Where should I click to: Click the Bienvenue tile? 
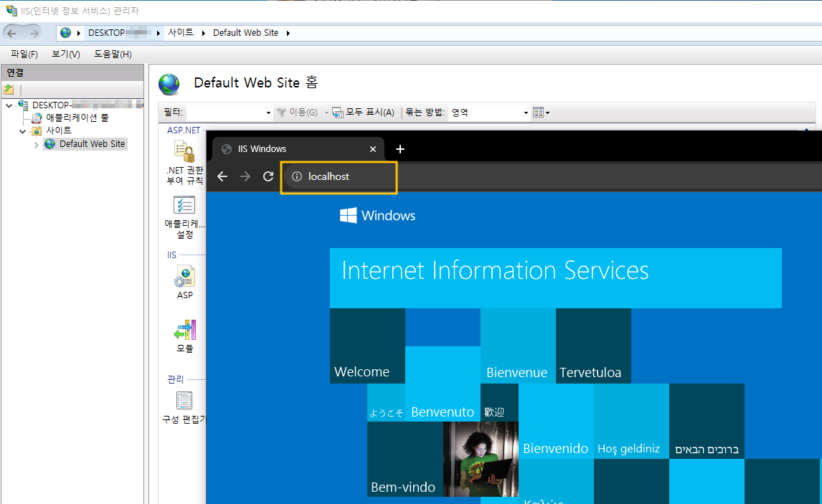[x=518, y=346]
